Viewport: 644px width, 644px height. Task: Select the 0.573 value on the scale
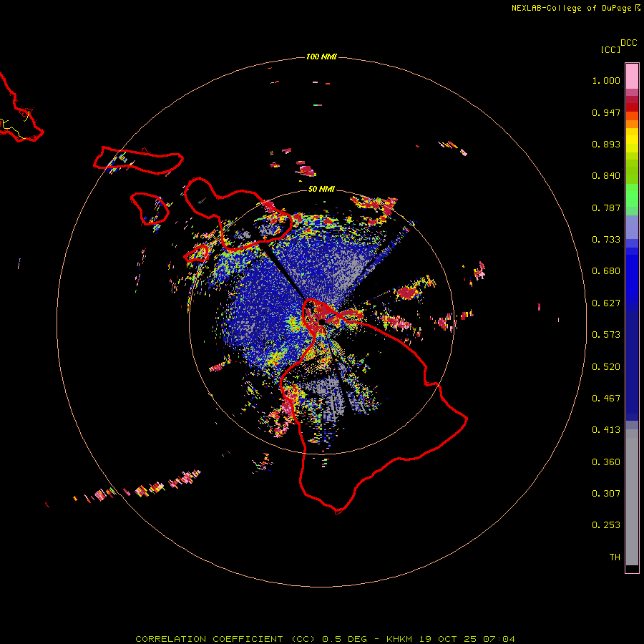[606, 335]
